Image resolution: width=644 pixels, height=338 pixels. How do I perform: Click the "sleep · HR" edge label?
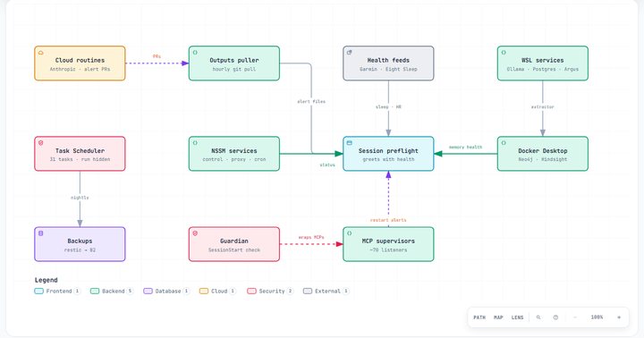click(388, 106)
